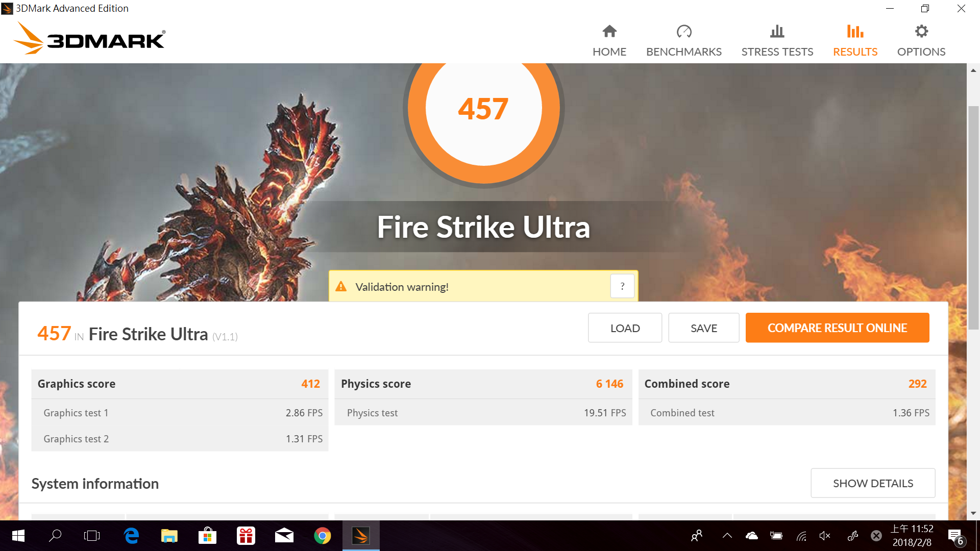Image resolution: width=980 pixels, height=551 pixels.
Task: Click the scrollbar down arrow
Action: click(x=973, y=513)
